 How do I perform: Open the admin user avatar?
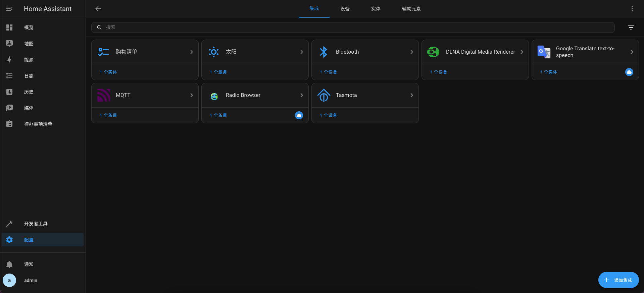pos(9,280)
